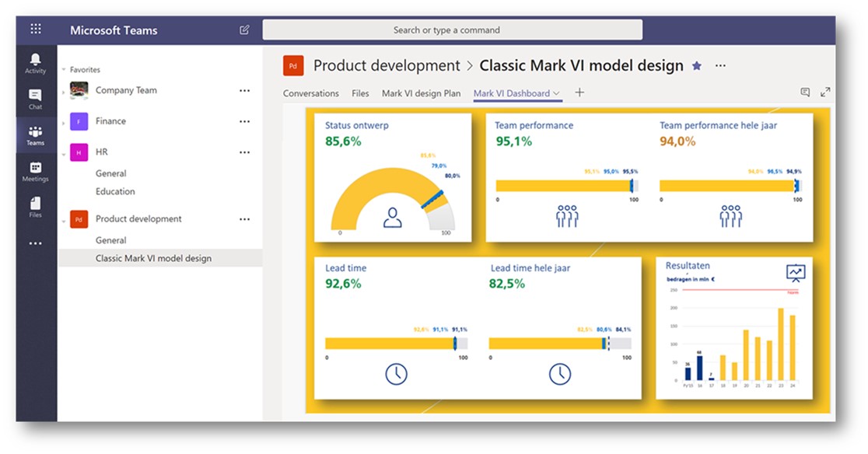Viewport: 868px width, 454px height.
Task: Open more options for Company Team
Action: (245, 91)
